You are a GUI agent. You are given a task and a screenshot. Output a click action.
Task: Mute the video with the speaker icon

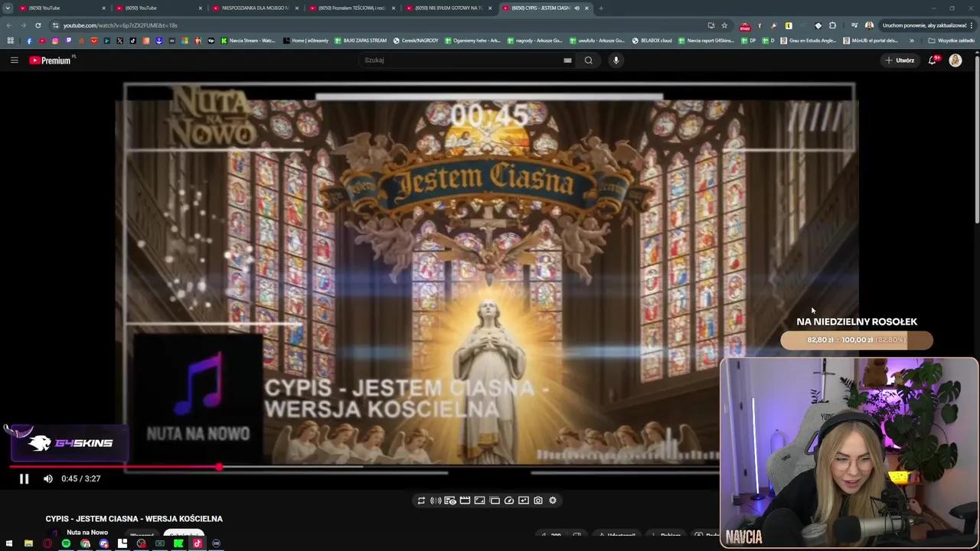click(x=48, y=478)
